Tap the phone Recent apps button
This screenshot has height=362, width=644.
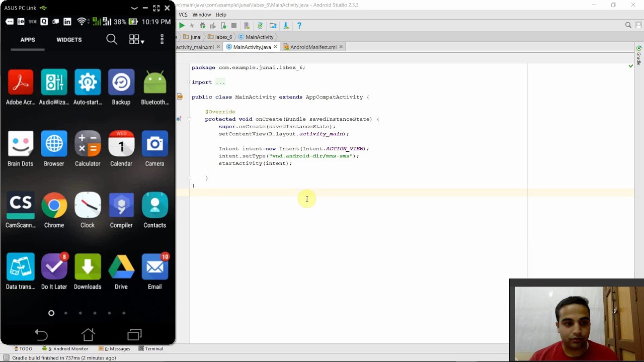pos(134,334)
